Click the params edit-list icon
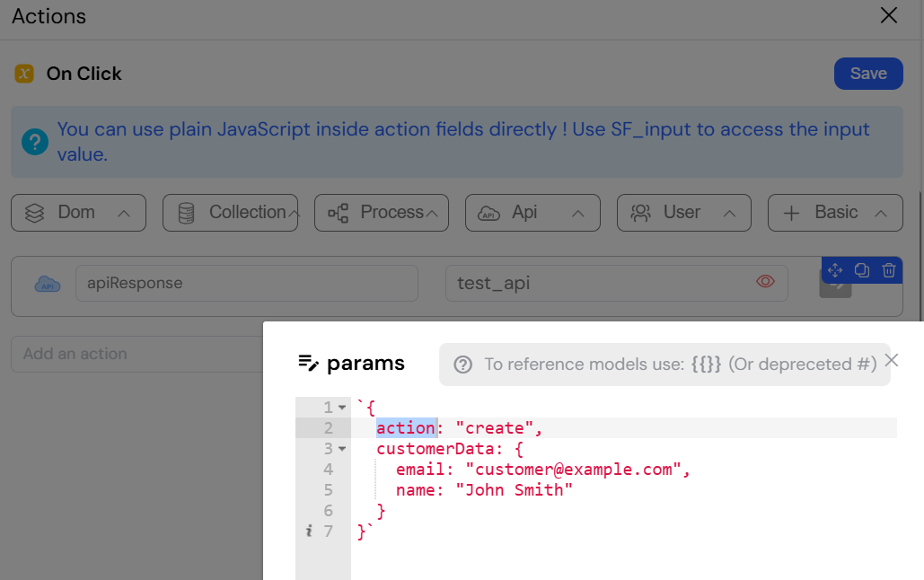This screenshot has width=924, height=580. point(309,363)
